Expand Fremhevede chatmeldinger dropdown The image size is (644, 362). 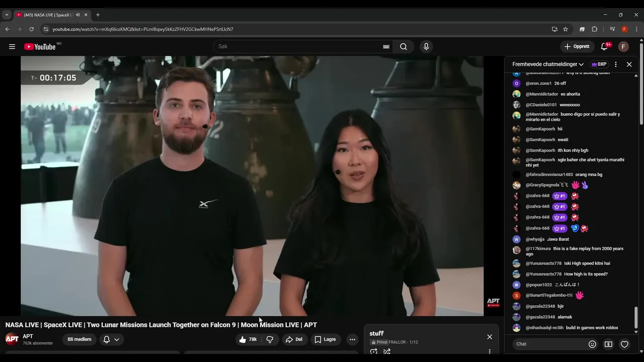(548, 64)
